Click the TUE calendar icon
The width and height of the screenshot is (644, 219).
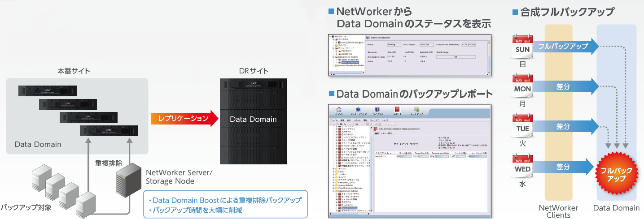click(523, 125)
